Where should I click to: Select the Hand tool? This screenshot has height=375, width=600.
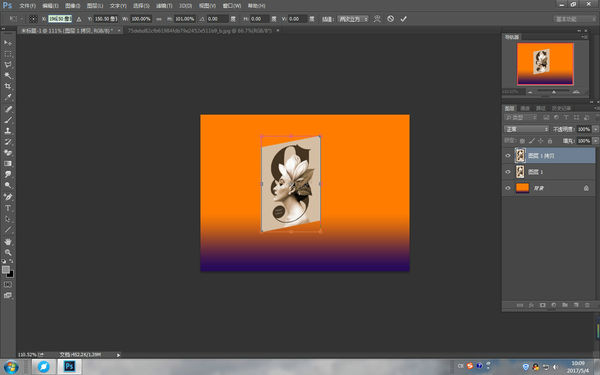[8, 241]
